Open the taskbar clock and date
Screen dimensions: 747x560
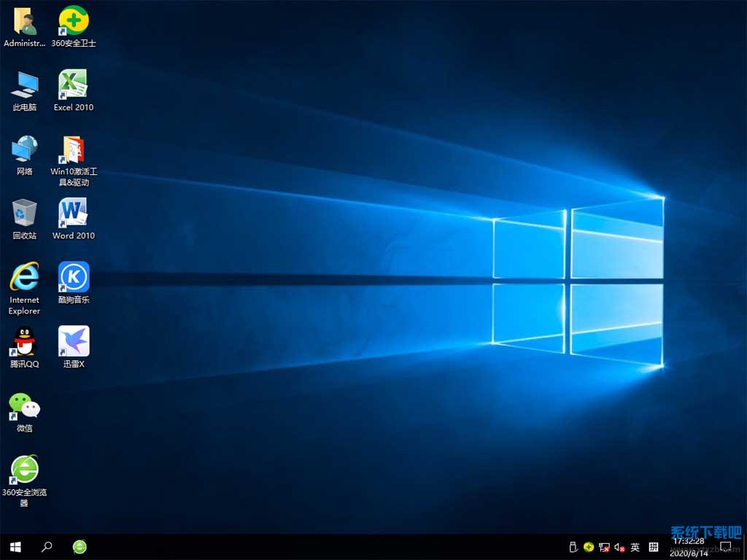point(689,547)
